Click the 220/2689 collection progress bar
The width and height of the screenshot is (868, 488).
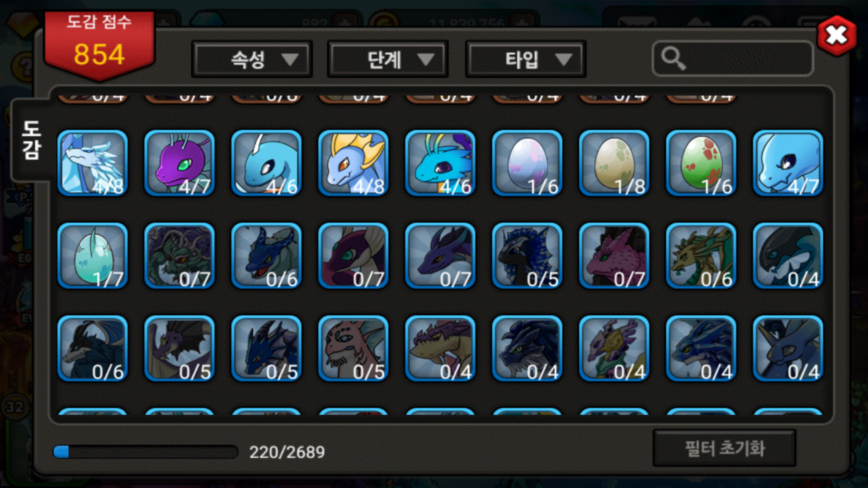point(146,452)
